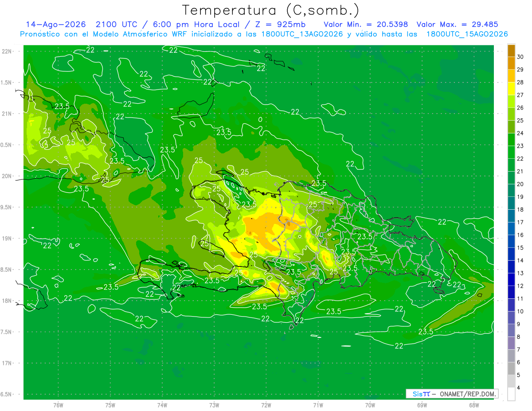Click the "74W" longitude label
The width and height of the screenshot is (532, 411).
click(162, 405)
